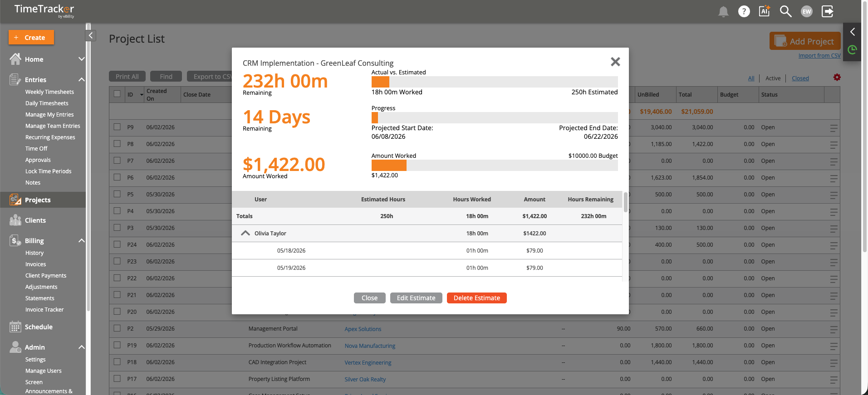Click the dialog's table scrollbar
The height and width of the screenshot is (395, 868).
(626, 202)
